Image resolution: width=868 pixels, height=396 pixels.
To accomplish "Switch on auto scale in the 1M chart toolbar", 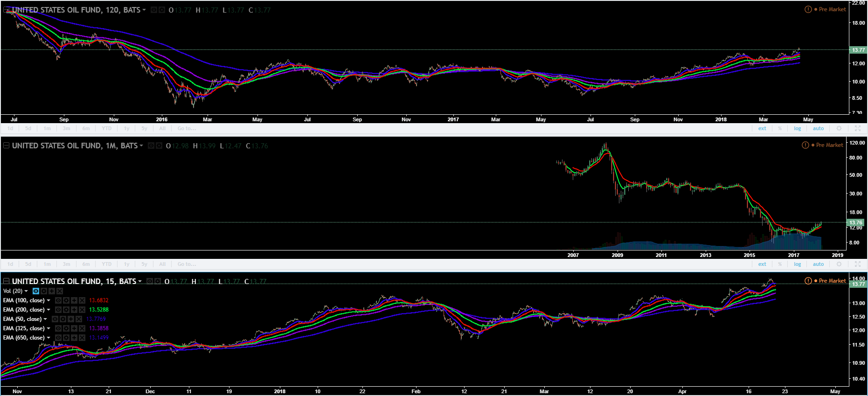I will pyautogui.click(x=819, y=264).
